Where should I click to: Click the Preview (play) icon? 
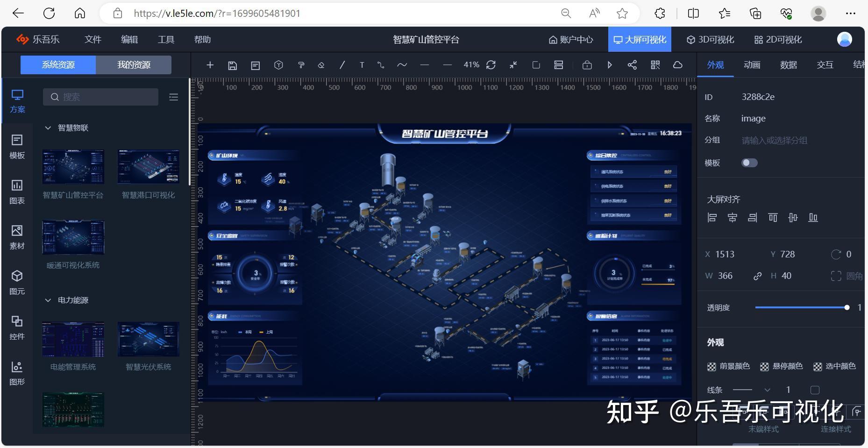610,65
